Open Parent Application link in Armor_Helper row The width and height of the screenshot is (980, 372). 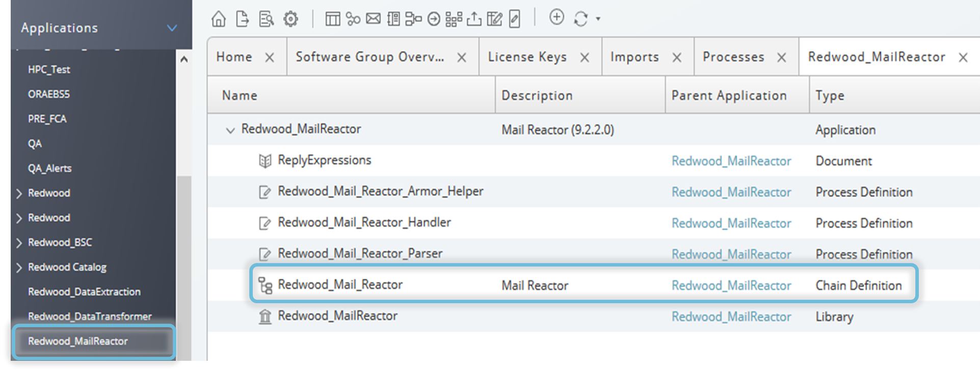click(731, 192)
